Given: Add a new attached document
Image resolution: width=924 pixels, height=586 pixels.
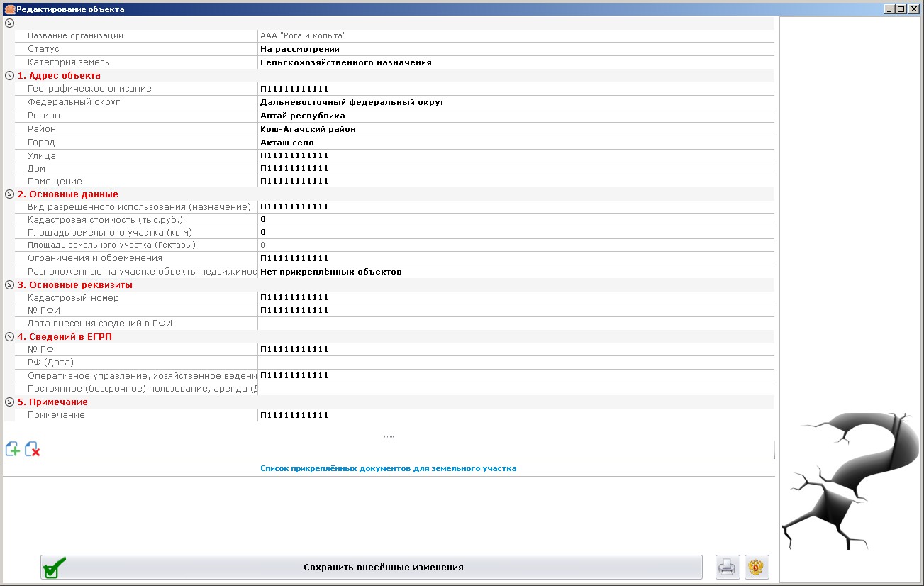Looking at the screenshot, I should click(13, 449).
